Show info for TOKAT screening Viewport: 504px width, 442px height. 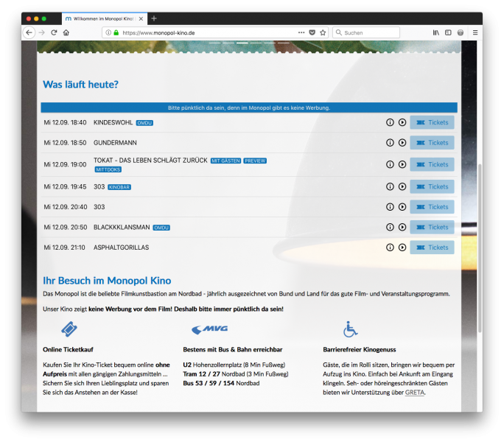click(x=390, y=164)
